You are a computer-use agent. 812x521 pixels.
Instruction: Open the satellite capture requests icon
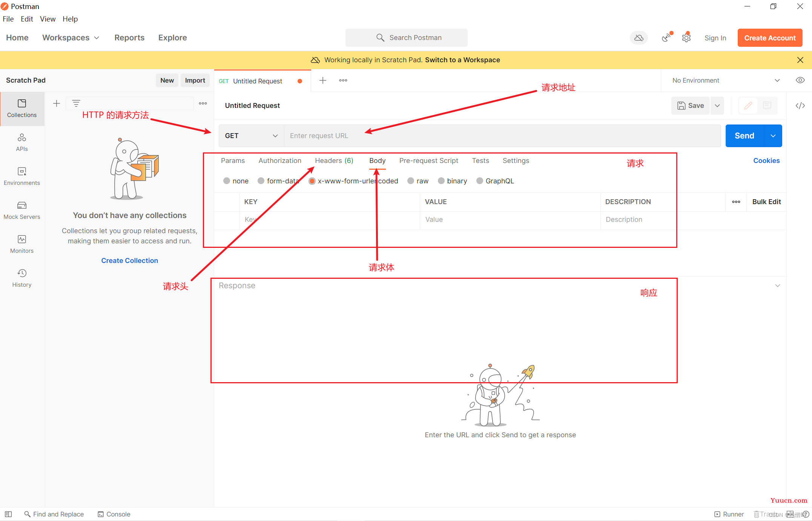(x=667, y=38)
